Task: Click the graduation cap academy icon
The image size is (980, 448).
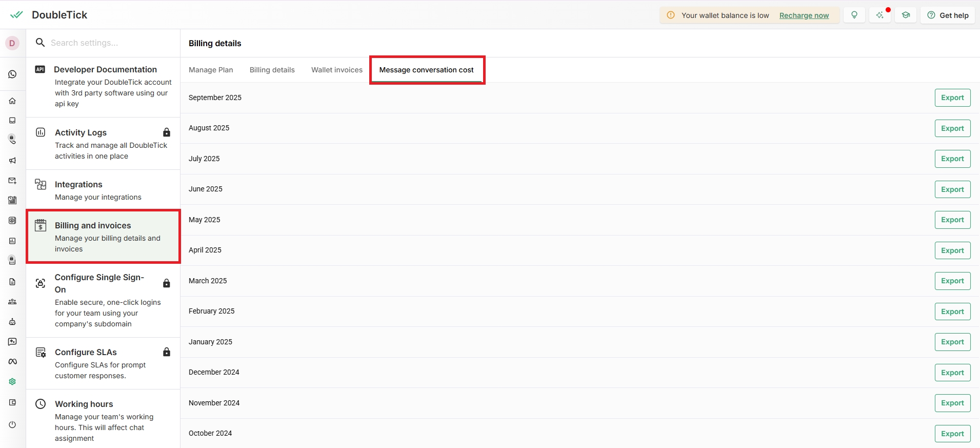Action: coord(906,15)
